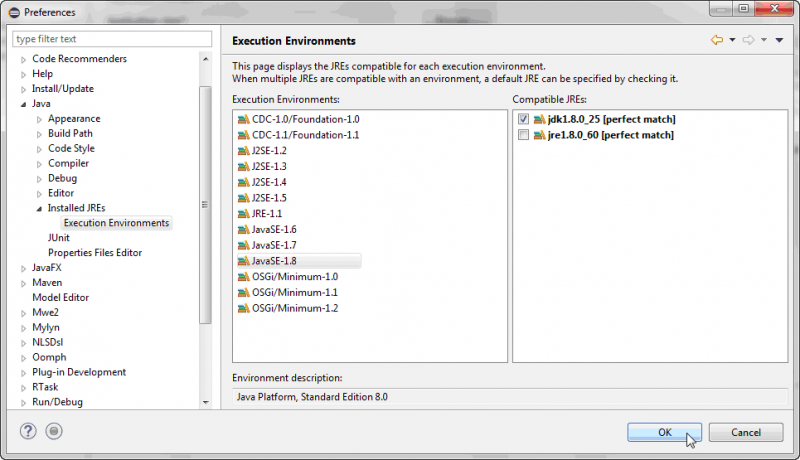This screenshot has width=800, height=460.
Task: Open the forward history dropdown arrow
Action: click(764, 40)
